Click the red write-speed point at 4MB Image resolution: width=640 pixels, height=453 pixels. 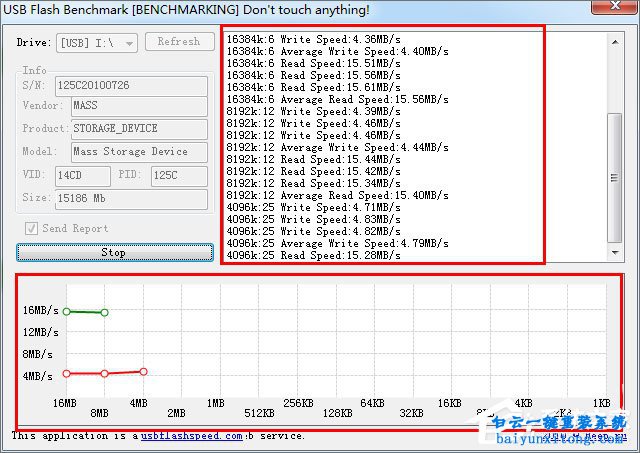click(143, 371)
